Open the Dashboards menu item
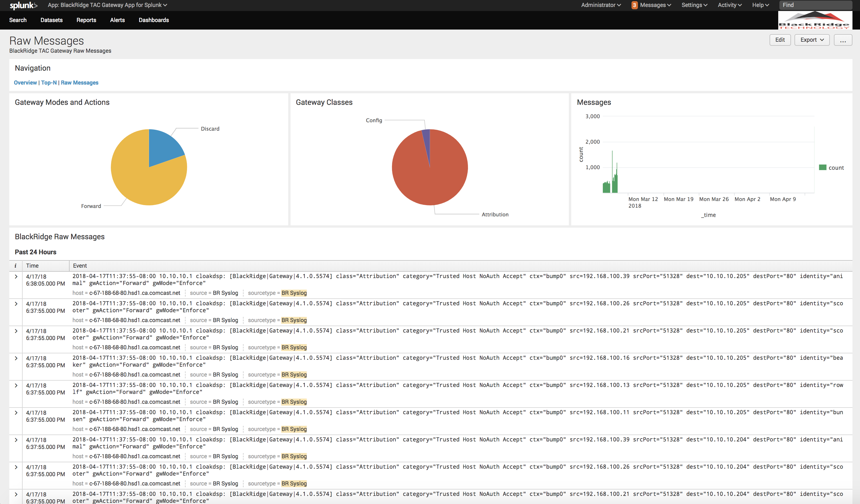Image resolution: width=860 pixels, height=504 pixels. 154,20
